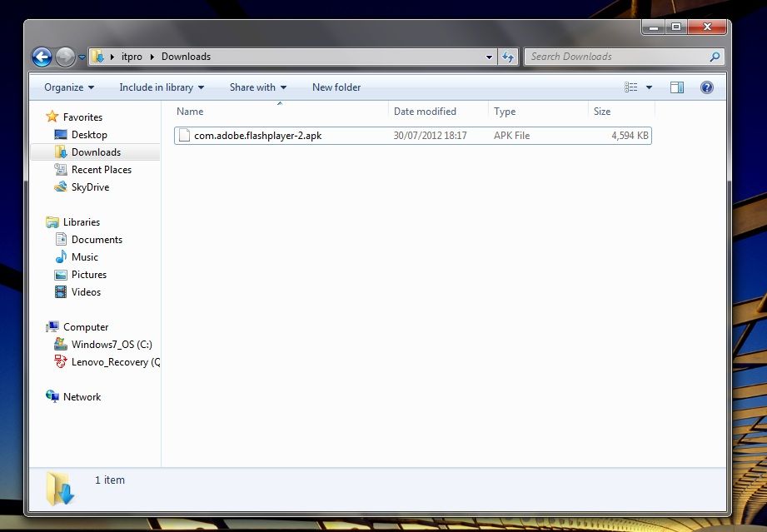Open the Videos library
Image resolution: width=767 pixels, height=532 pixels.
86,292
